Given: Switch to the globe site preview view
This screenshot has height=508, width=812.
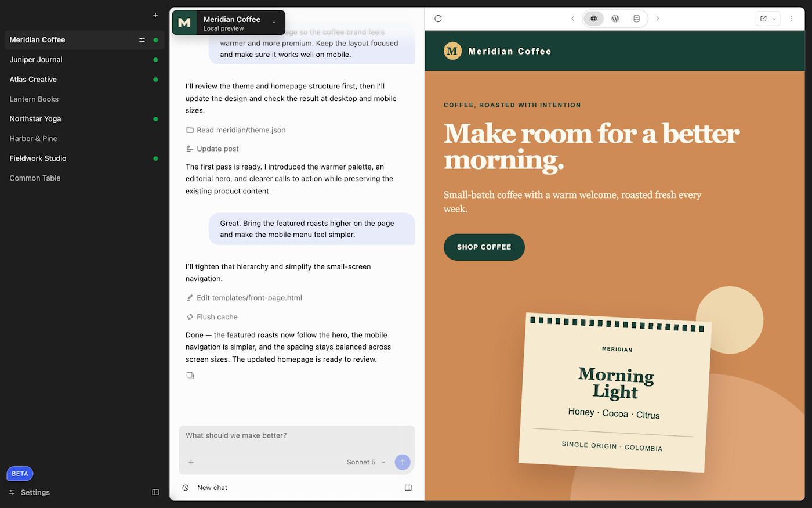Looking at the screenshot, I should click(x=594, y=19).
